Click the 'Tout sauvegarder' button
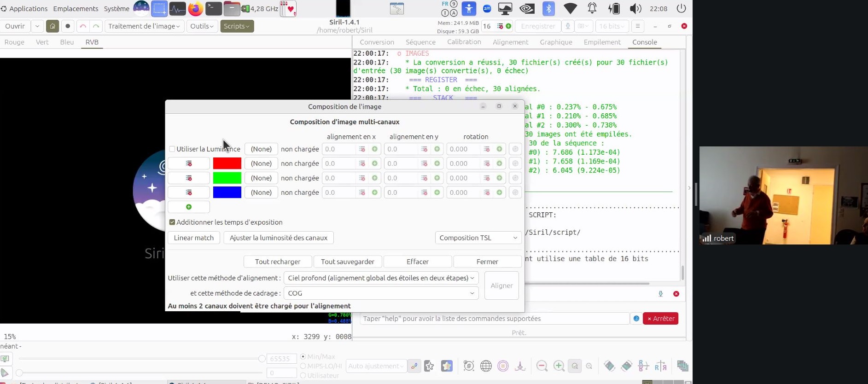Viewport: 868px width, 384px height. [x=348, y=262]
